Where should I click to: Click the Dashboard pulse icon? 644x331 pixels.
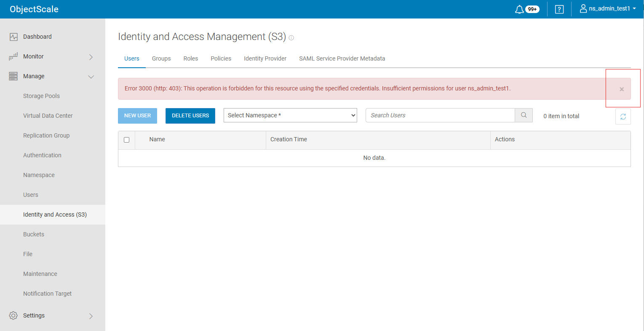(x=13, y=37)
